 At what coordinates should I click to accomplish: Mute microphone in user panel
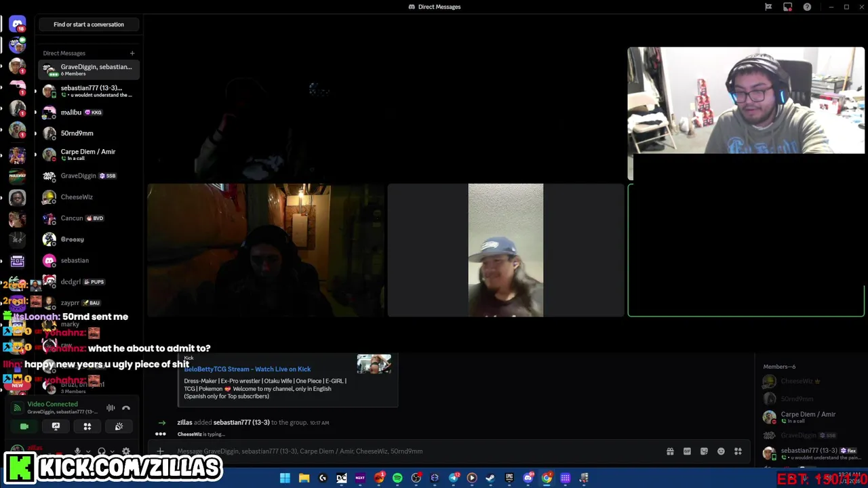77,451
